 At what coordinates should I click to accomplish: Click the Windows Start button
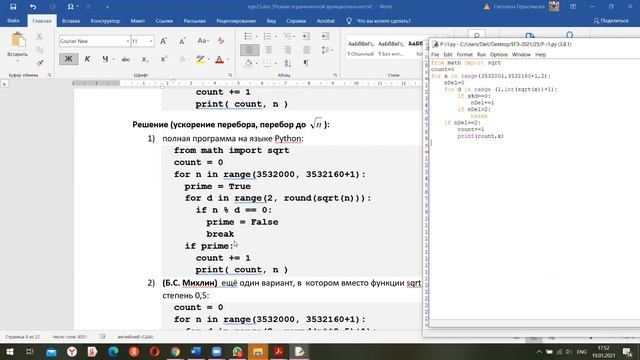[9, 351]
